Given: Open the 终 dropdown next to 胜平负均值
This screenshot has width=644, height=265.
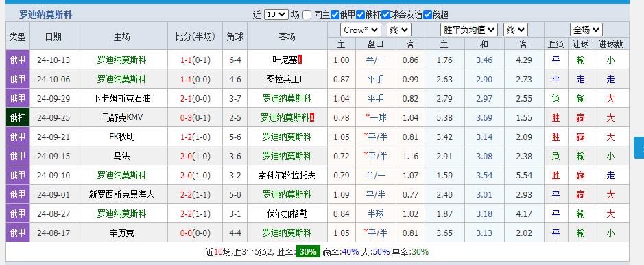Looking at the screenshot, I should (x=516, y=30).
